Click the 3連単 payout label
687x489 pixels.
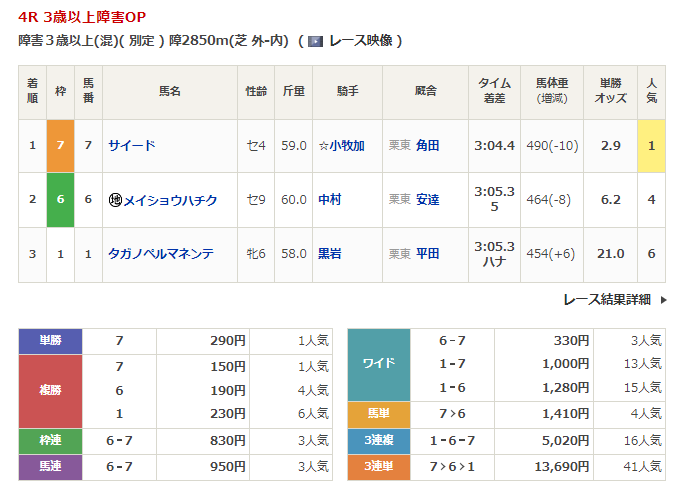[378, 466]
